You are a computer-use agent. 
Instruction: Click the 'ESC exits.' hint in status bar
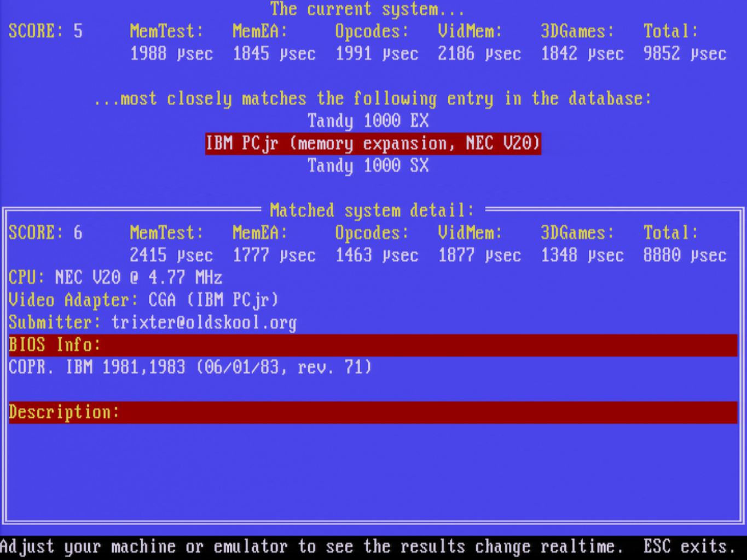(x=690, y=546)
